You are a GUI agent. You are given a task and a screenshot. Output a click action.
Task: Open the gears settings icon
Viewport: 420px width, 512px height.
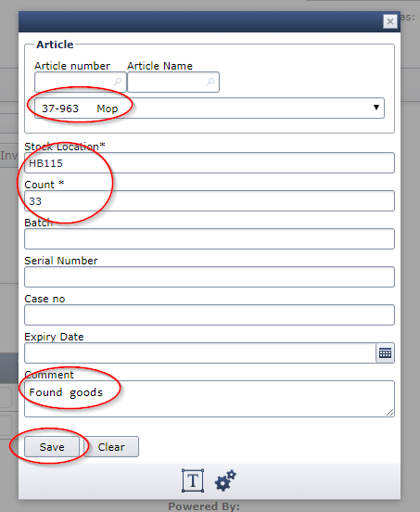(x=225, y=480)
